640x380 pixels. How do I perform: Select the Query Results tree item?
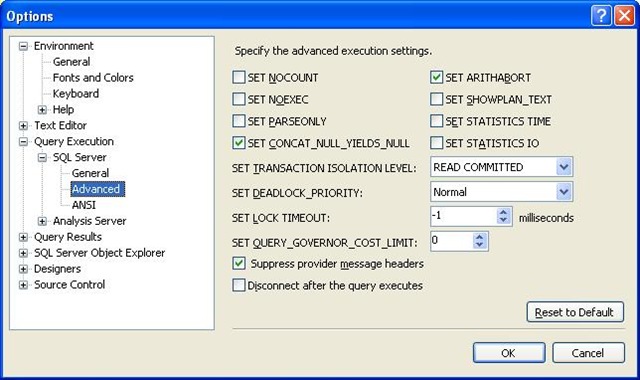click(68, 237)
